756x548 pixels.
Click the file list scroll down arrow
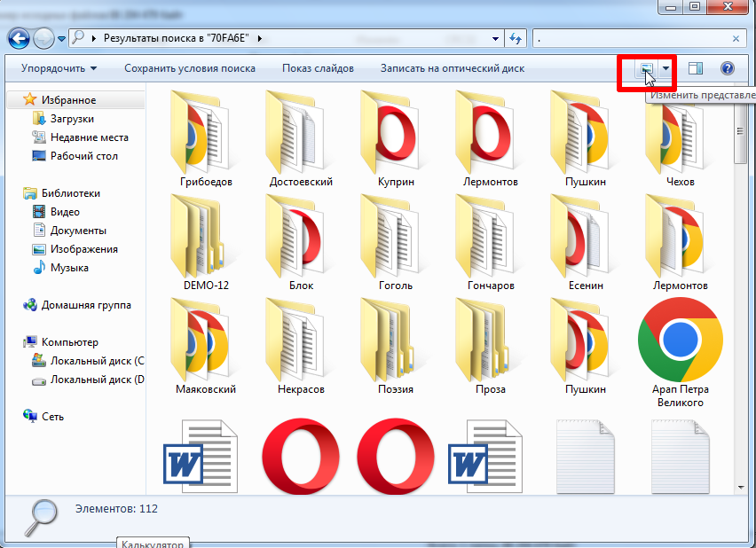click(741, 488)
